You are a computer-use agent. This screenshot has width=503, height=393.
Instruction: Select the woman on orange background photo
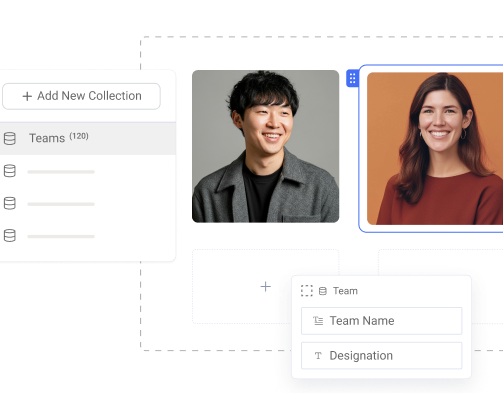435,148
